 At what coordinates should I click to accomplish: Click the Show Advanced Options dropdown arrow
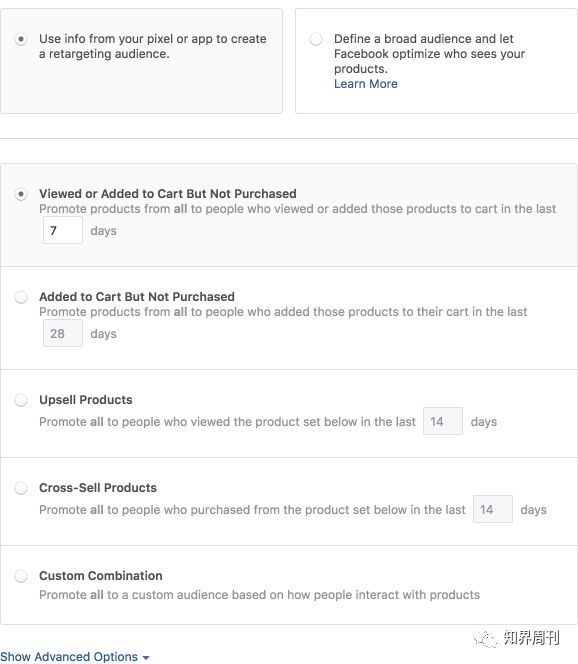click(x=146, y=658)
